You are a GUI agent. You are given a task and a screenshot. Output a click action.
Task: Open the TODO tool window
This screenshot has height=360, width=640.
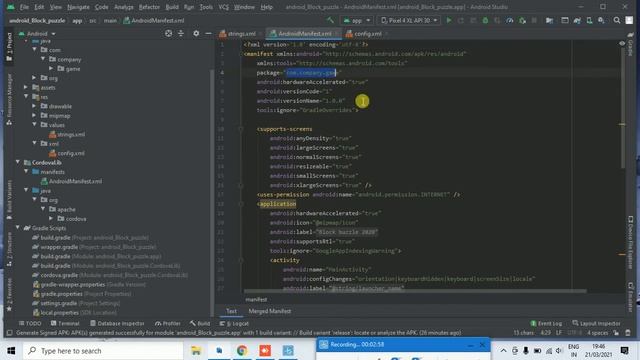tap(30, 323)
